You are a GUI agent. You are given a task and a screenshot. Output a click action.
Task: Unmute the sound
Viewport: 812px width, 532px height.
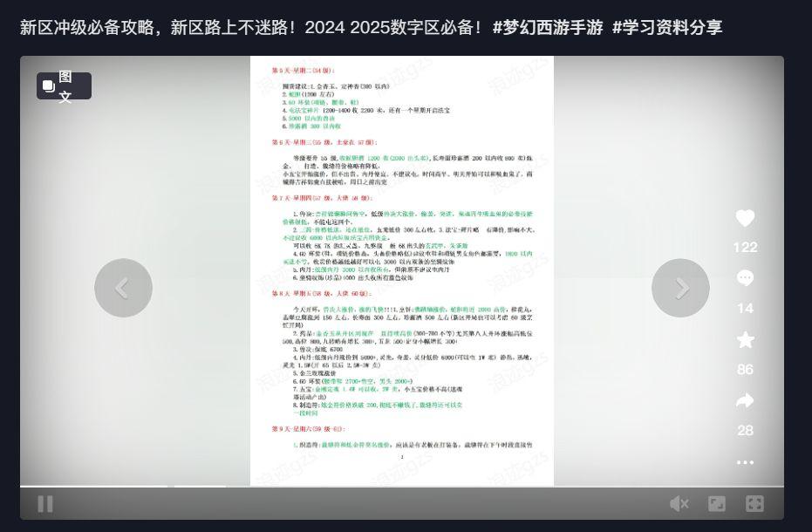pos(679,503)
